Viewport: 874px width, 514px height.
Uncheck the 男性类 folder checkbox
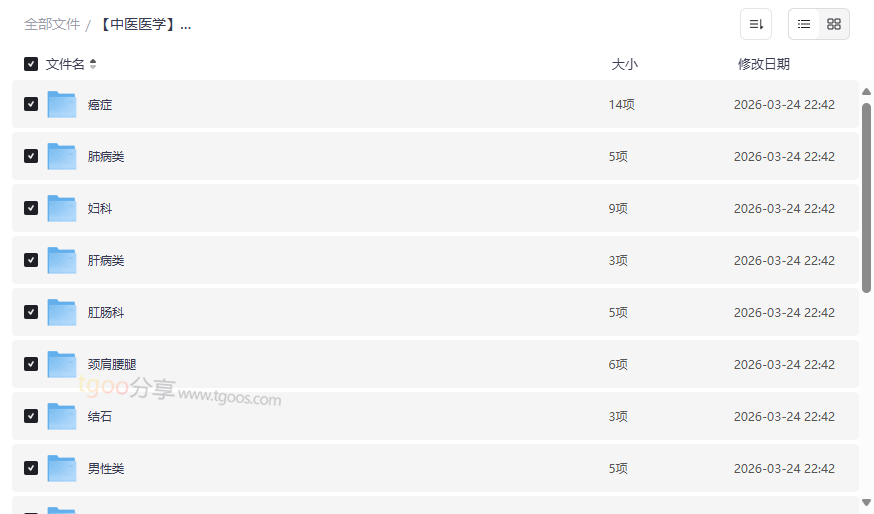tap(31, 468)
